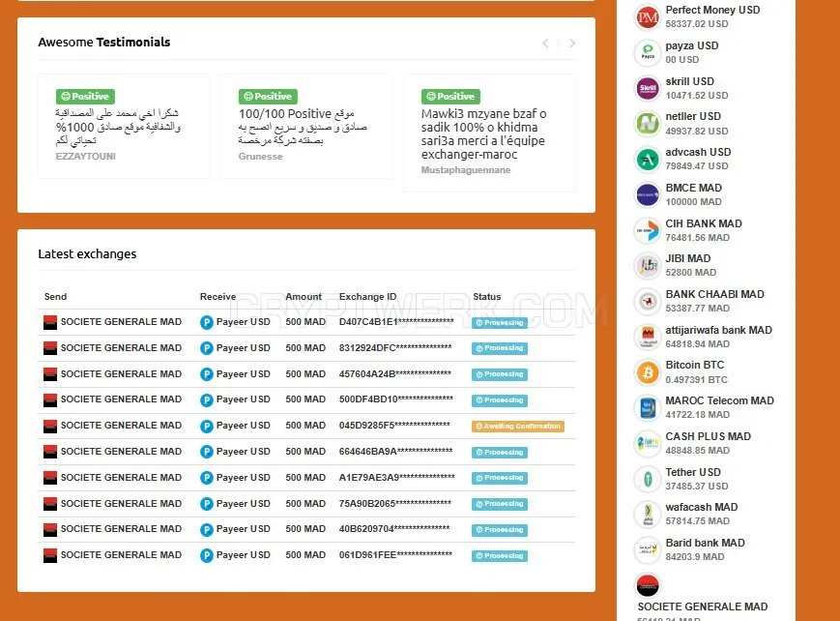Select exchange ID 061D961FEE text
The image size is (840, 621).
pos(395,555)
